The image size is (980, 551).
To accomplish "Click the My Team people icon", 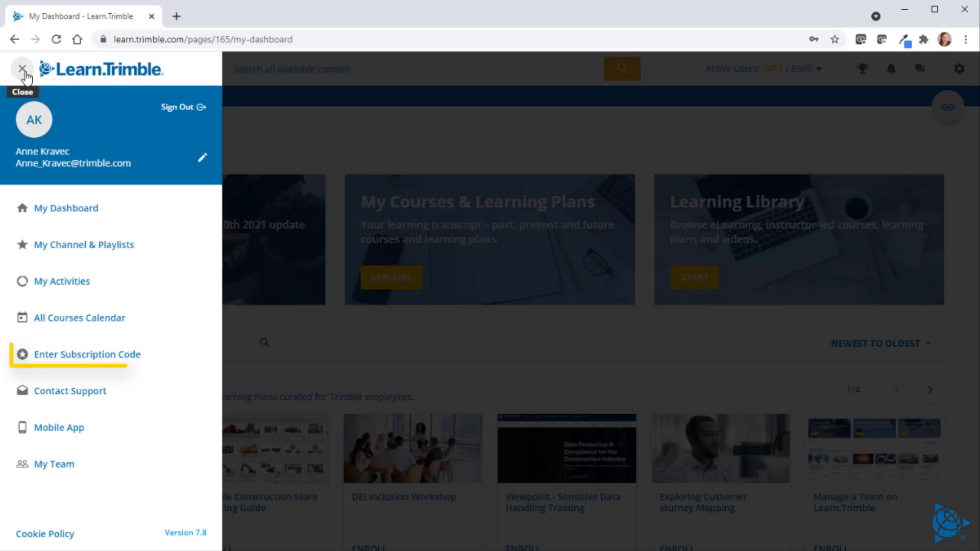I will 22,464.
